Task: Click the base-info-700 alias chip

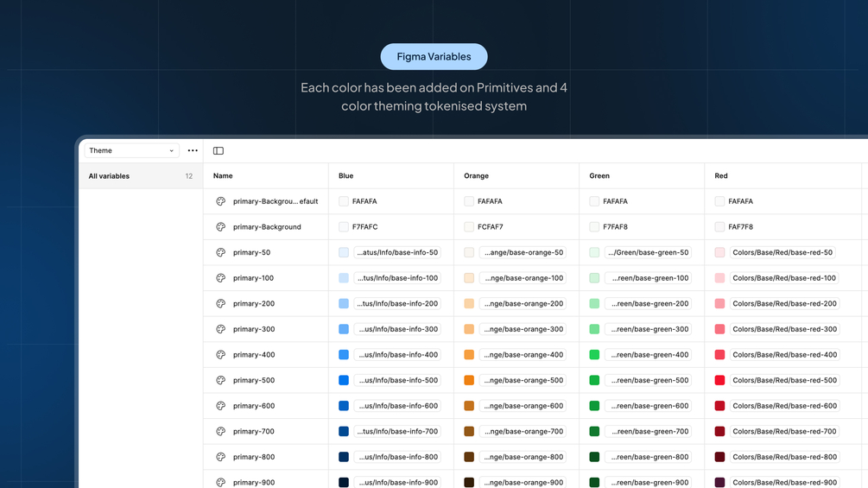Action: coord(397,431)
